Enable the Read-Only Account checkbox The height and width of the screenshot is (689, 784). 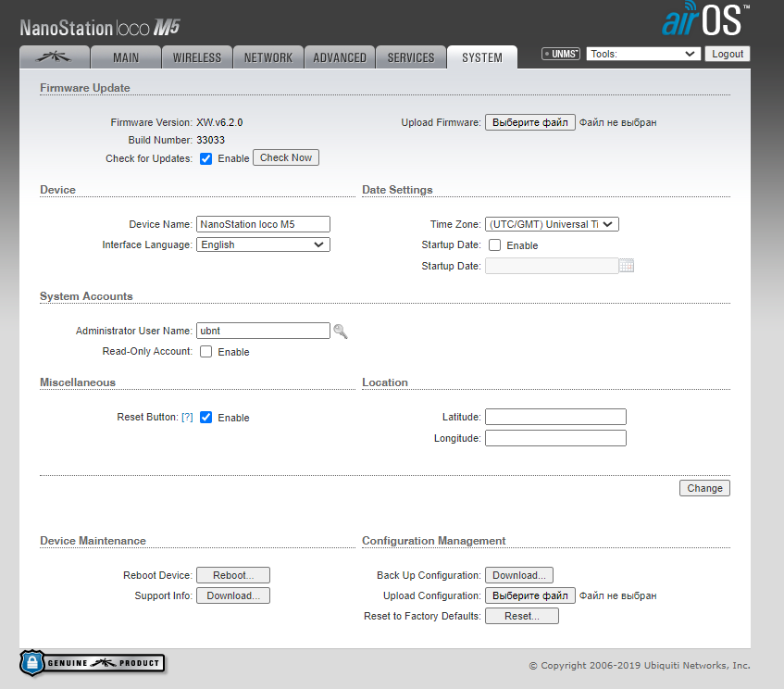(206, 352)
